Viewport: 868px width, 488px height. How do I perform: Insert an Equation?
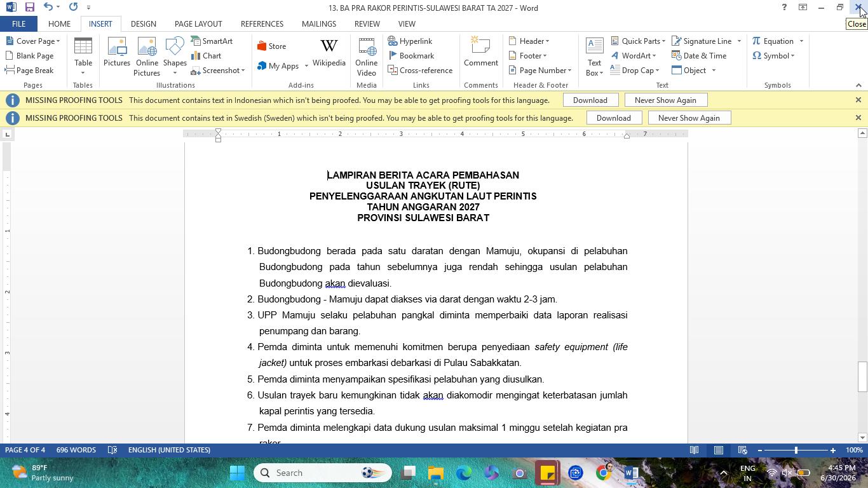pyautogui.click(x=773, y=41)
